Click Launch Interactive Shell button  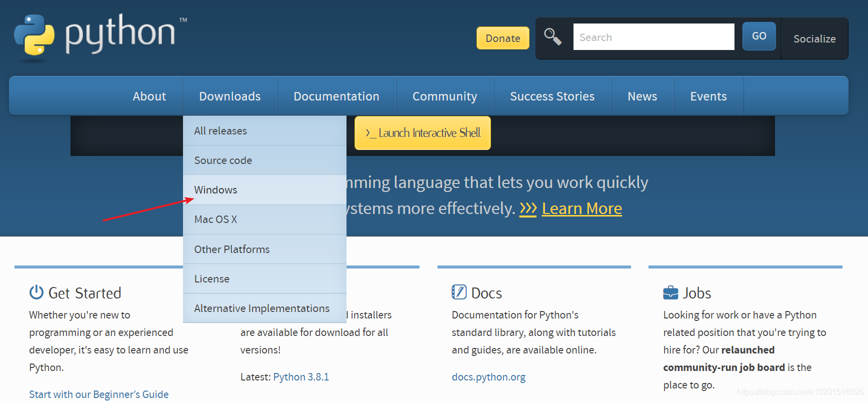point(422,133)
